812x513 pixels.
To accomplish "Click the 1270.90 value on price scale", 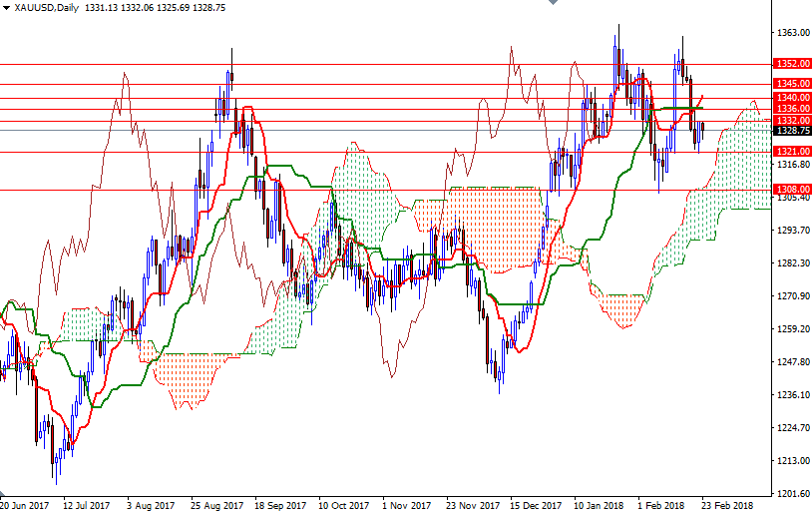I will pos(793,295).
